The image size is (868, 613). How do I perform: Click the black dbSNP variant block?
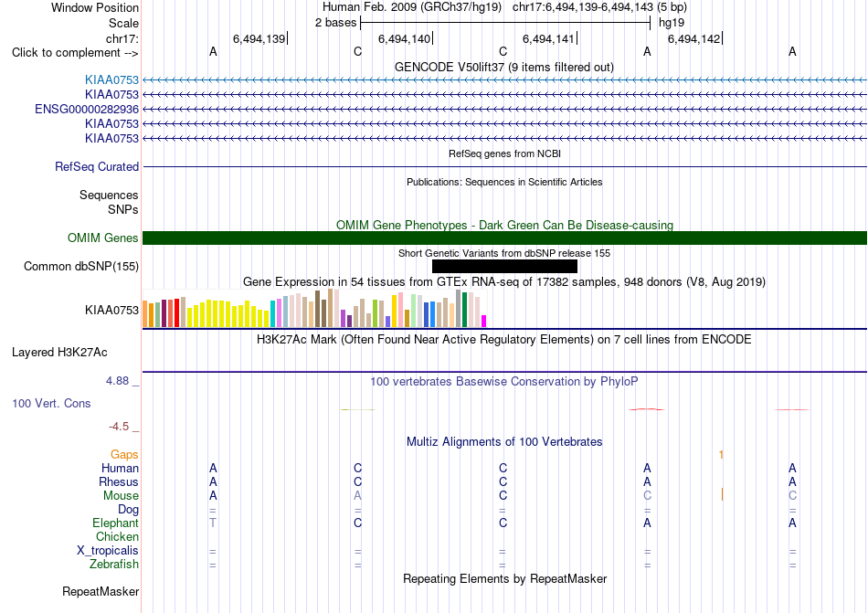tap(504, 266)
